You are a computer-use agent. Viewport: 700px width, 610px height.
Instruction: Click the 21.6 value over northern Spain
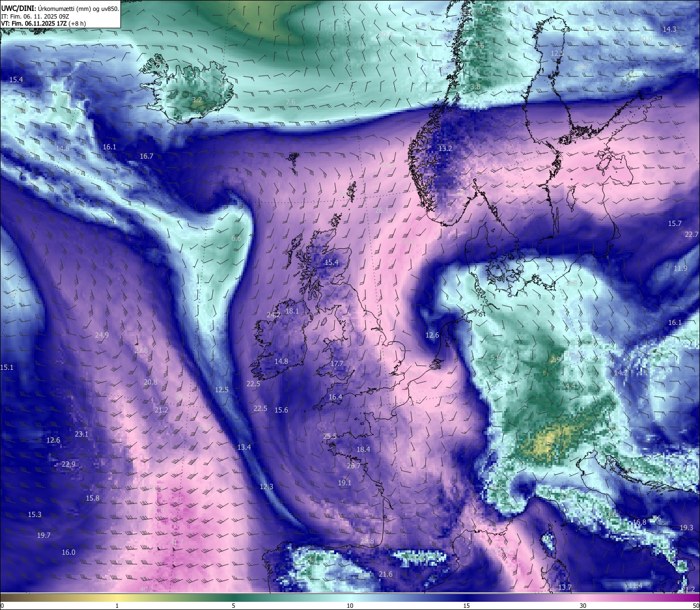point(386,574)
